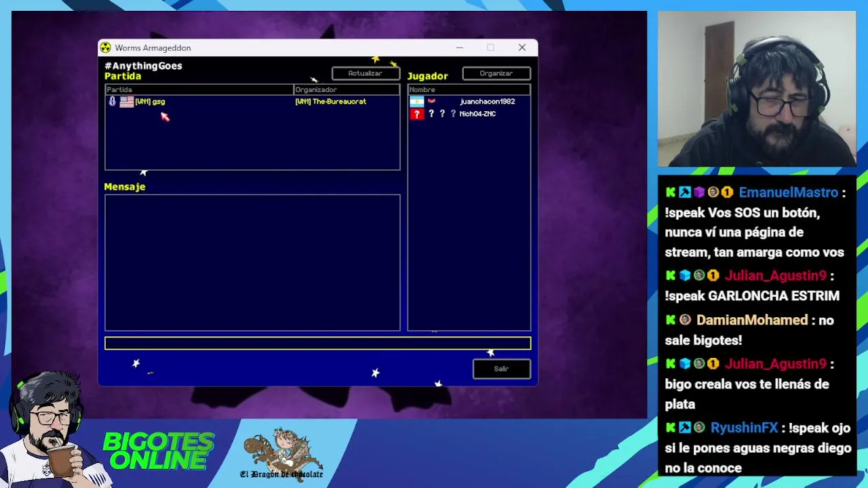This screenshot has height=488, width=868.
Task: Click the Actualizar button
Action: click(x=366, y=73)
